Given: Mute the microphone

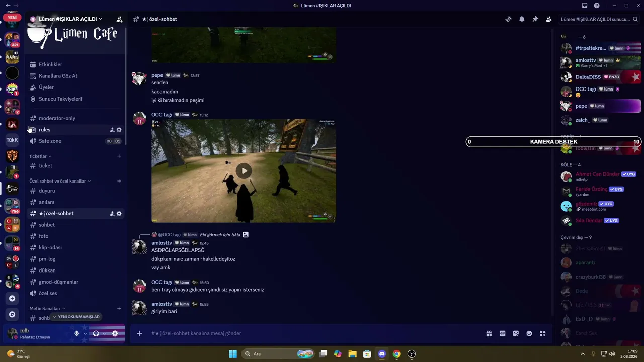Looking at the screenshot, I should [x=77, y=333].
